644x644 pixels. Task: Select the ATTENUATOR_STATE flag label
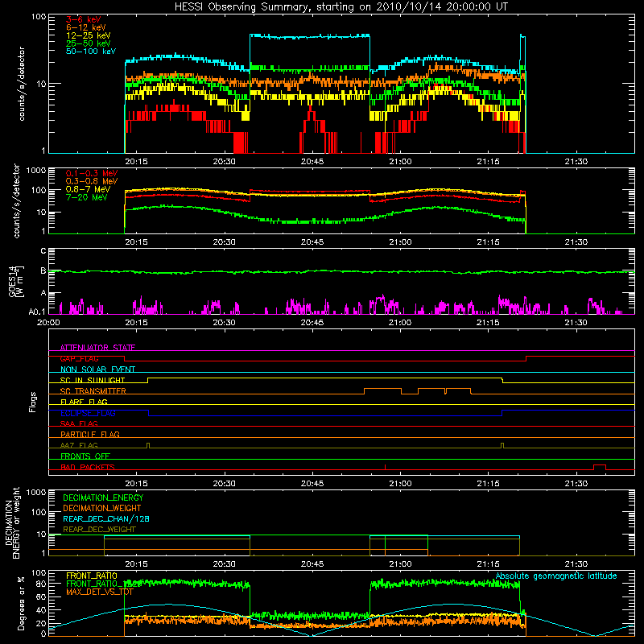pyautogui.click(x=97, y=348)
